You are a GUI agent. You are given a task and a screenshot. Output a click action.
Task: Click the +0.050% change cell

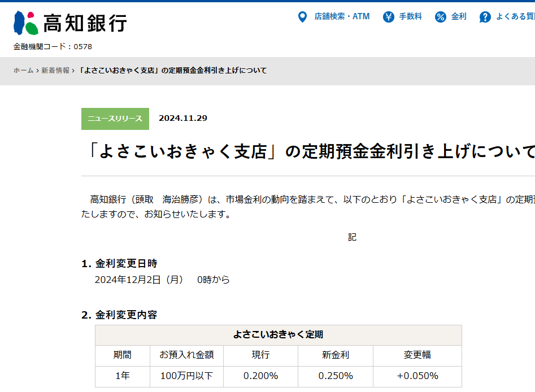(x=417, y=376)
